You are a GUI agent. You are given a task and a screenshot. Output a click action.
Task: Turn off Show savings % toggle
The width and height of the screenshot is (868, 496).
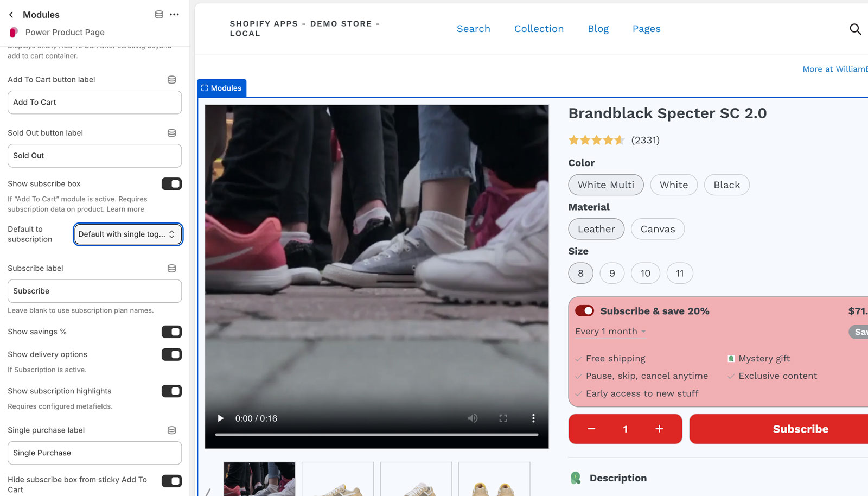[x=171, y=332]
